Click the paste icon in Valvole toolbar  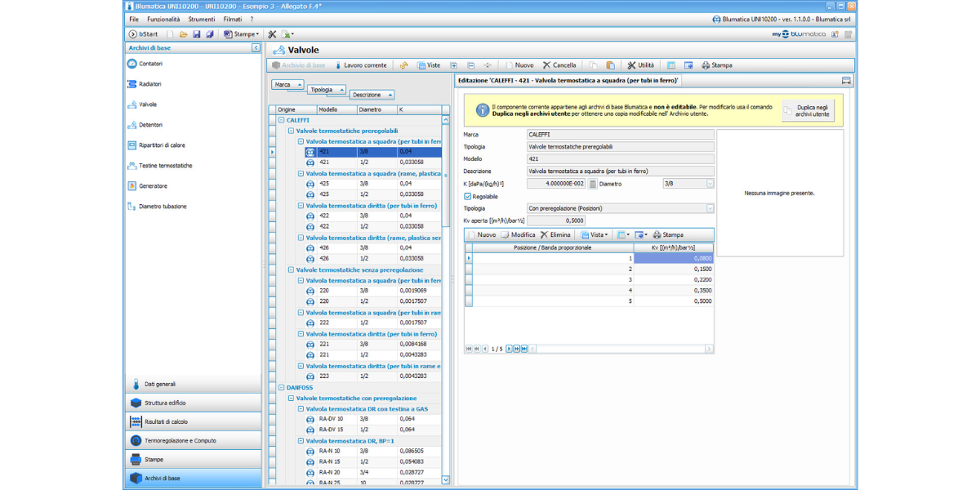(610, 65)
